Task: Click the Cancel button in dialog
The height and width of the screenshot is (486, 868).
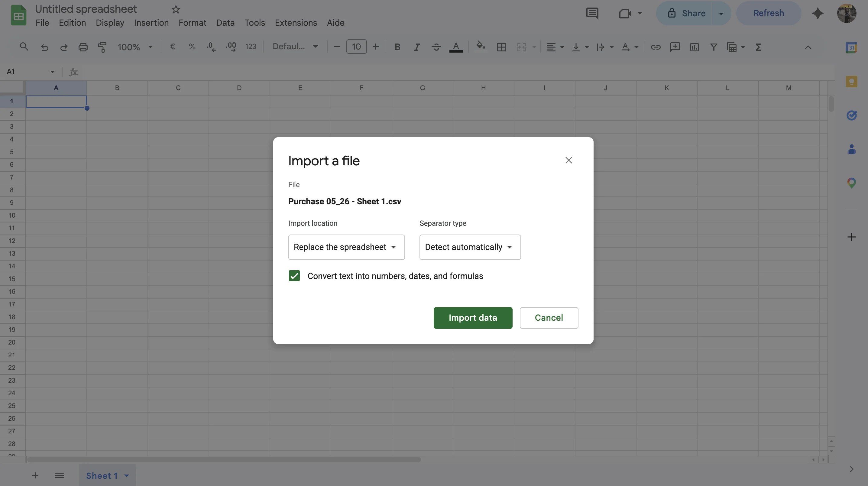Action: click(549, 318)
